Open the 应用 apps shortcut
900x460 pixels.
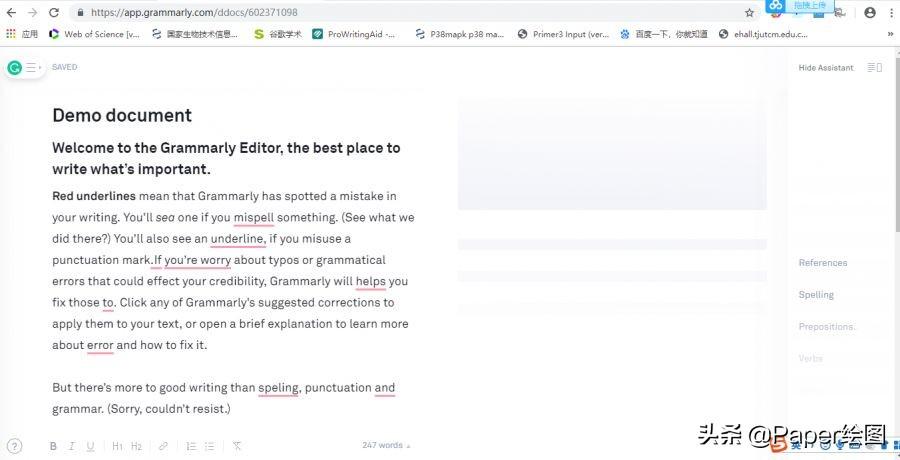pyautogui.click(x=22, y=34)
